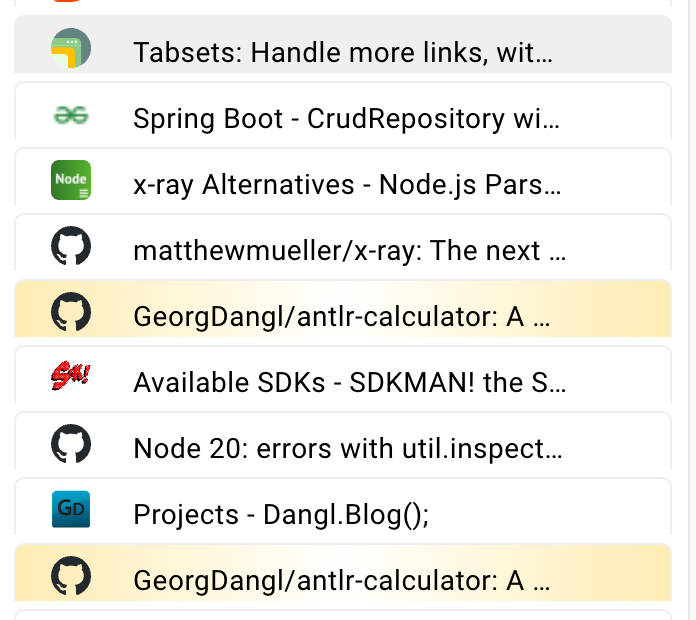This screenshot has width=696, height=620.
Task: Open the GeorgDangl/antlr-calculator title above Available SDKs
Action: pos(342,317)
